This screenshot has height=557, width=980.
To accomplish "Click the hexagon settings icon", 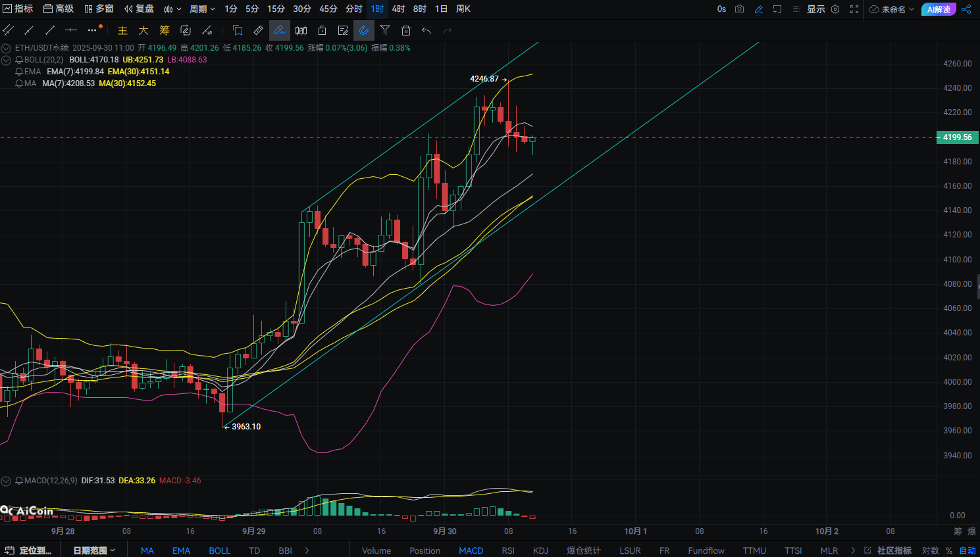I will pos(835,9).
